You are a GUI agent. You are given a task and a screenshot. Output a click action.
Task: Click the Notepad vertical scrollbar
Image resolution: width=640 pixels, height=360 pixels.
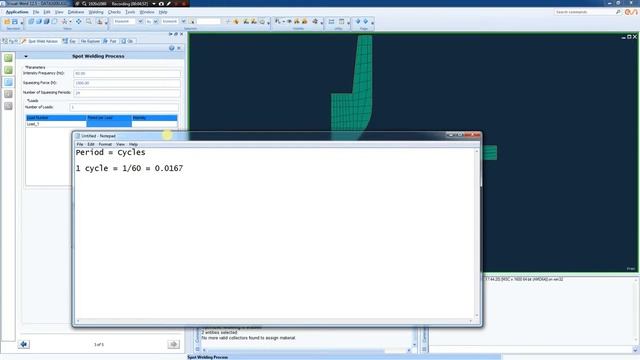click(476, 233)
